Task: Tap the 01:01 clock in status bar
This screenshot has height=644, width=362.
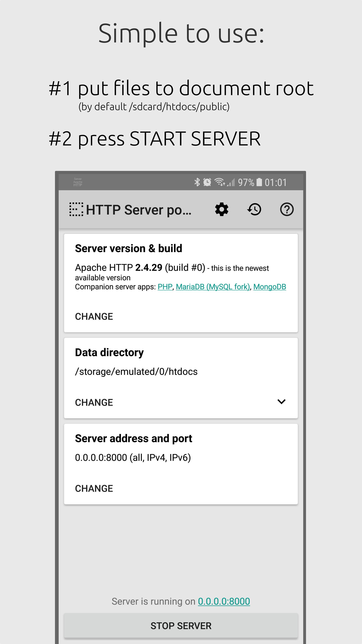Action: click(276, 182)
